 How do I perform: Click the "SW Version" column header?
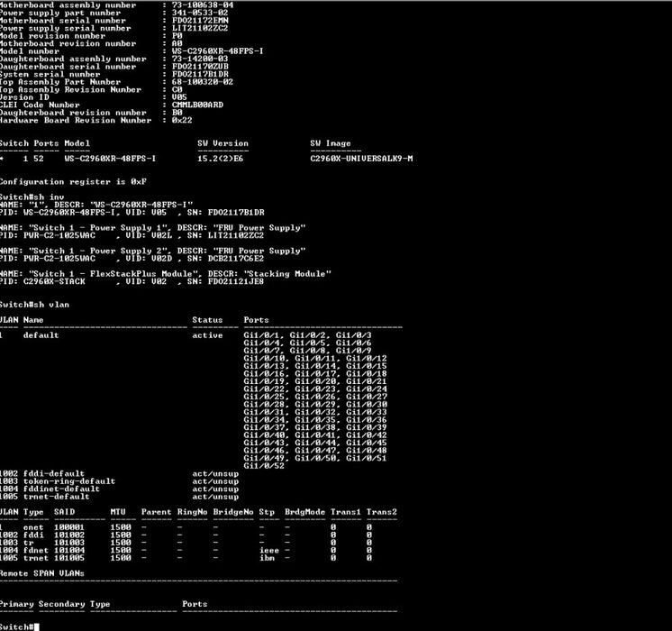(x=222, y=143)
